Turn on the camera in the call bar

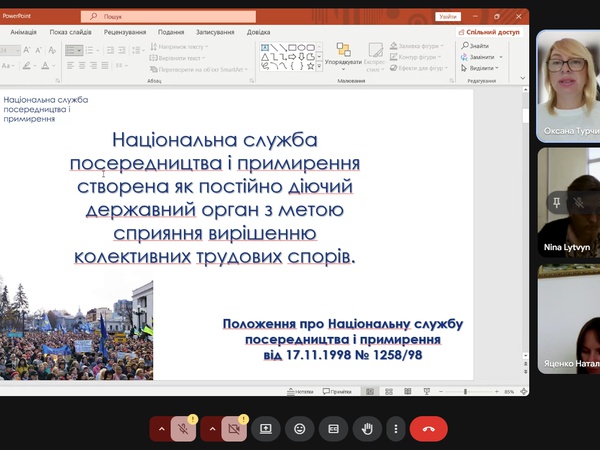pyautogui.click(x=234, y=429)
